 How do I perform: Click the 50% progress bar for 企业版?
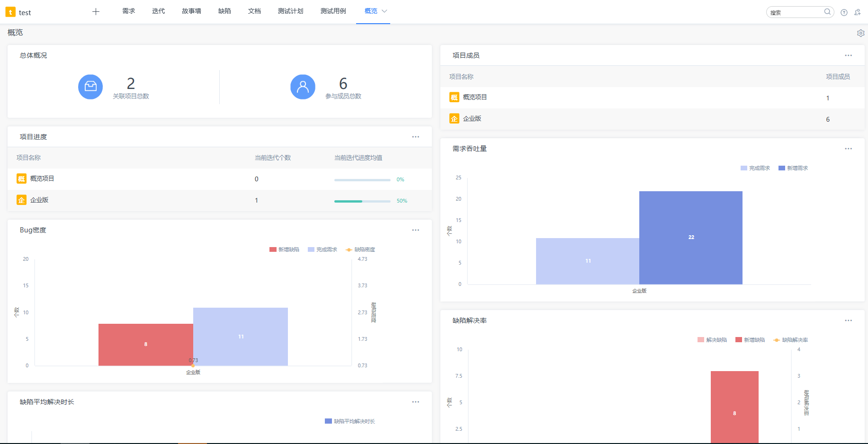(362, 201)
